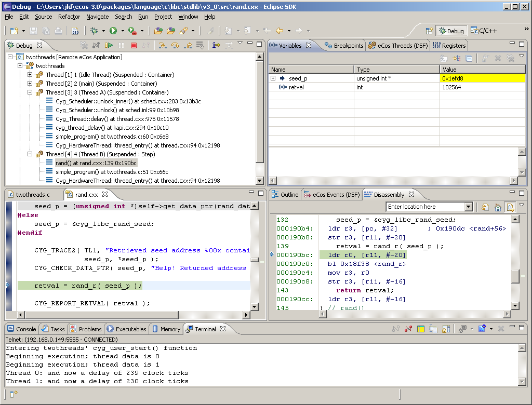Viewport: 532px width, 405px height.
Task: Click the New Terminal Connection icon
Action: pyautogui.click(x=482, y=329)
